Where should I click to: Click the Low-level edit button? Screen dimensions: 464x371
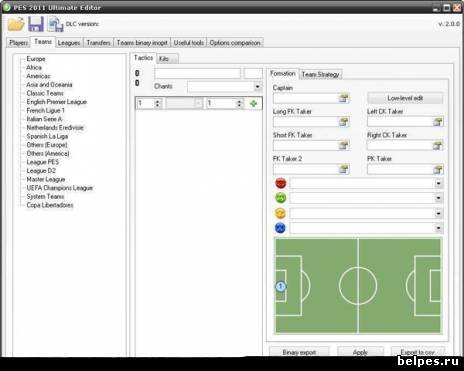(x=405, y=98)
